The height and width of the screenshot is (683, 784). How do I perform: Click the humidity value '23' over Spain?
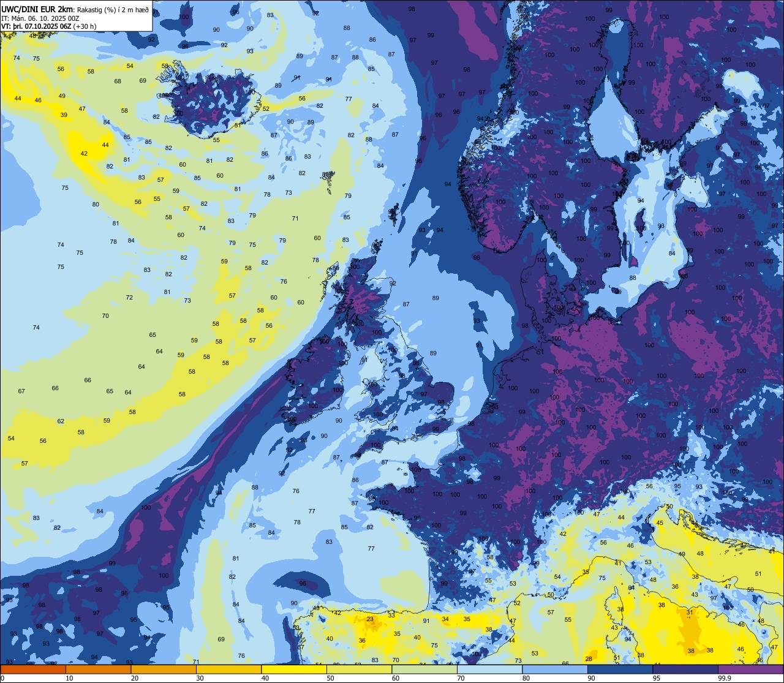click(x=370, y=619)
